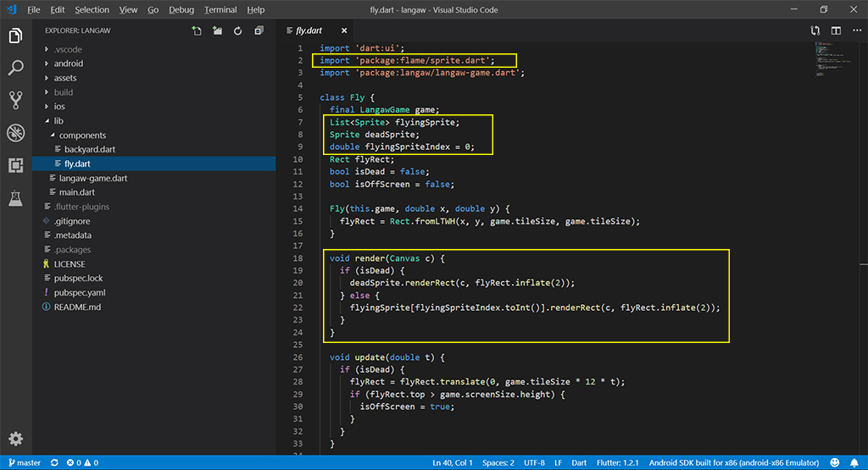Open the Extensions view
This screenshot has height=470, width=868.
pos(15,165)
